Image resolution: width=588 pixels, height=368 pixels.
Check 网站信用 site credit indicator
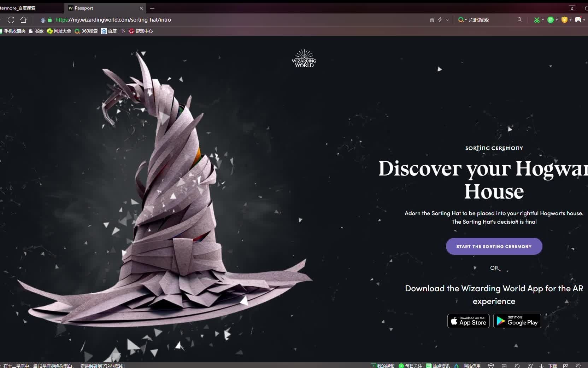[x=468, y=366]
